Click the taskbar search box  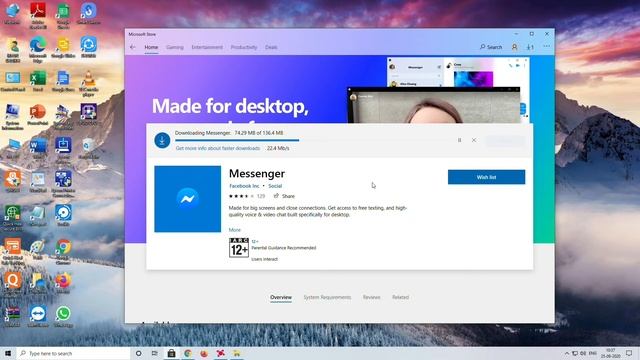point(73,353)
